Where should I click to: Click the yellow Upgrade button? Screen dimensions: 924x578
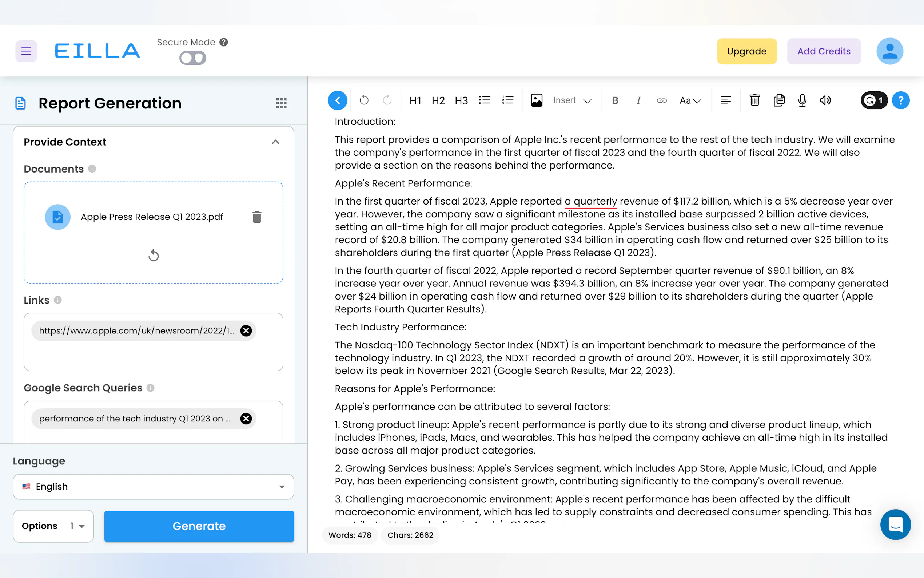click(746, 51)
